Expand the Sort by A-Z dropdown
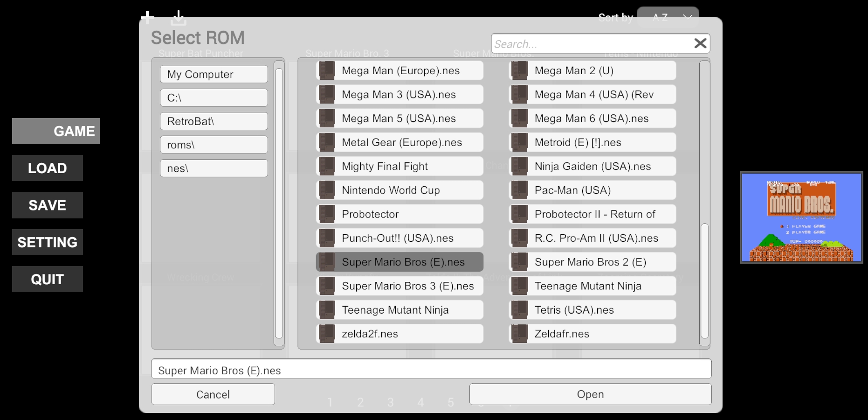 [668, 18]
